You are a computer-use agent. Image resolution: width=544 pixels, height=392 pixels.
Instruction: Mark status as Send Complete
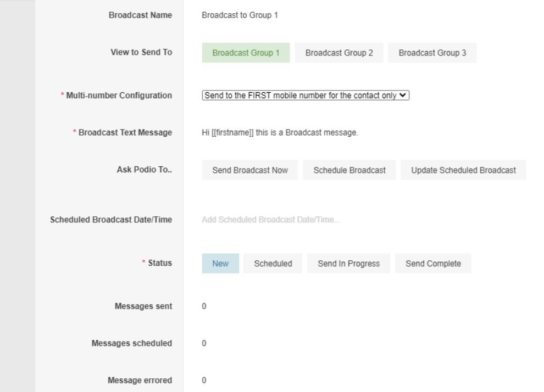(433, 264)
